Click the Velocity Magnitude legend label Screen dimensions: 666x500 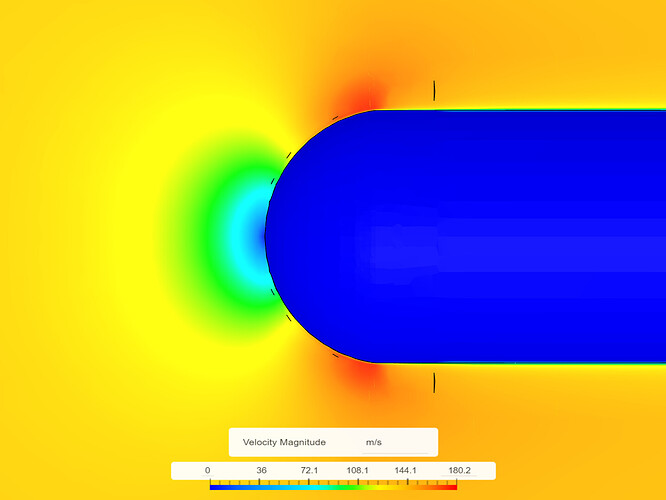tap(284, 442)
